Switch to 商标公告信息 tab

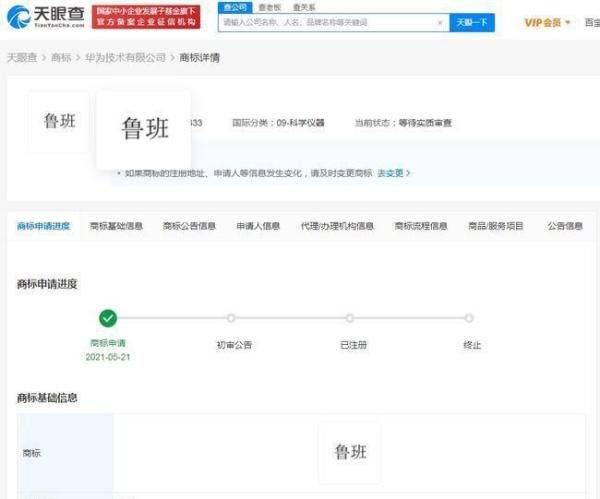pyautogui.click(x=189, y=226)
